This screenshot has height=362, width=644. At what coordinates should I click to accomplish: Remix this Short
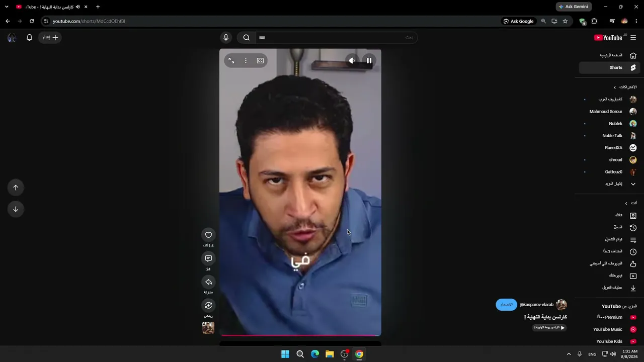point(208,305)
